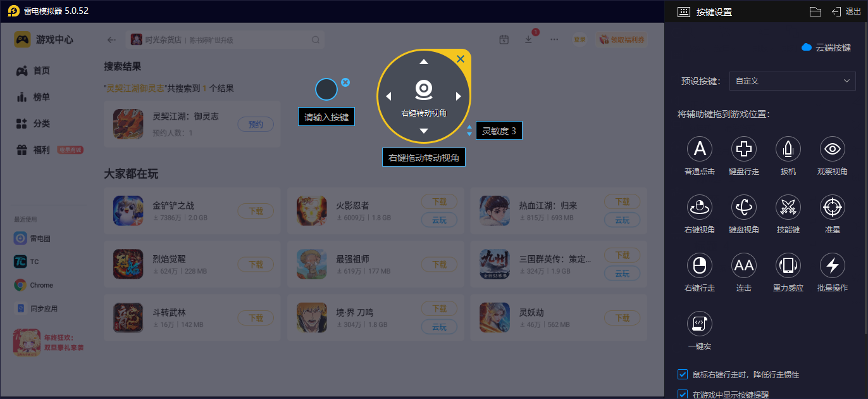Screen dimensions: 868x399
Task: Click the 退出 exit button
Action: tap(846, 11)
